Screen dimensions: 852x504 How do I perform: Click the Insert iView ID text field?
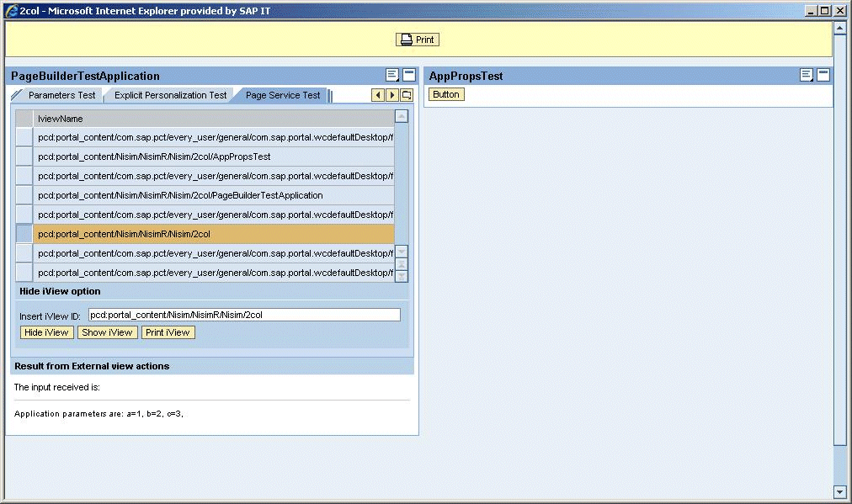click(244, 315)
